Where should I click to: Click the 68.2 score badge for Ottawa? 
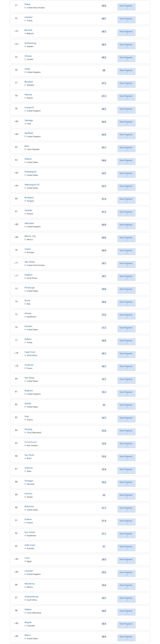pyautogui.click(x=104, y=57)
